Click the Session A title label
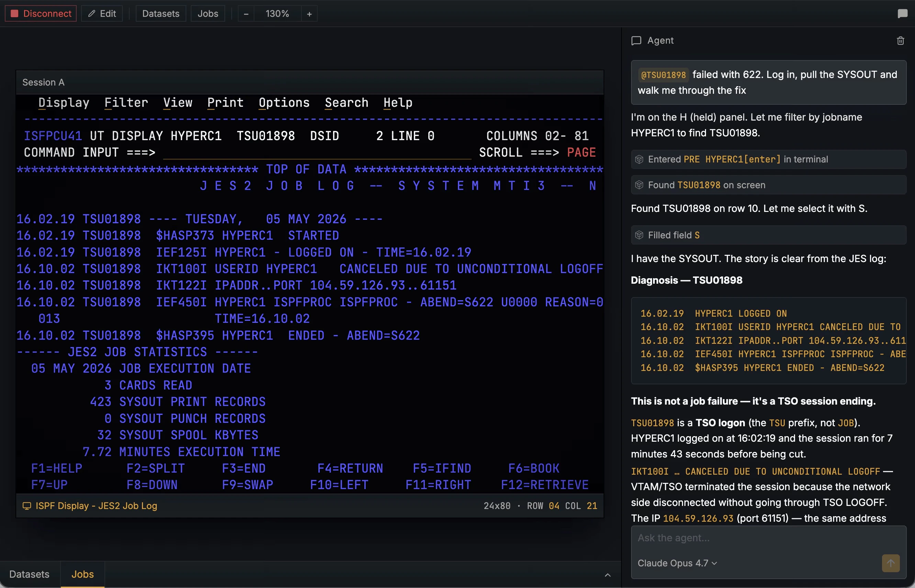915x588 pixels. [x=44, y=82]
